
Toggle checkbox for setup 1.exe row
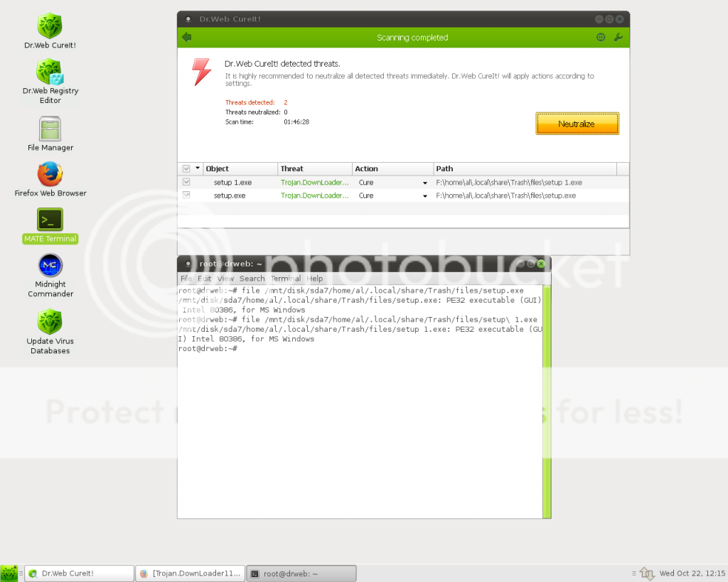186,182
